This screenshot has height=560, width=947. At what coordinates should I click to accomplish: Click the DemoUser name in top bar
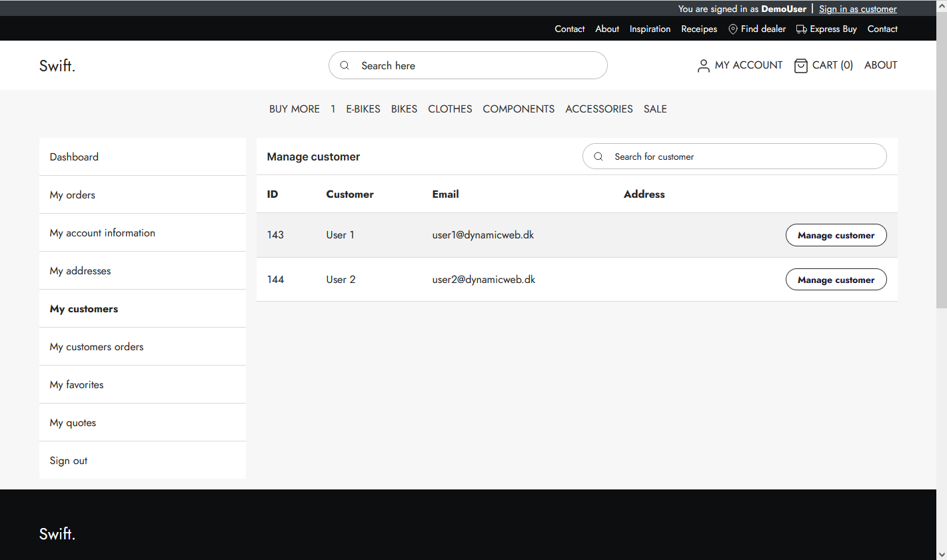point(784,9)
